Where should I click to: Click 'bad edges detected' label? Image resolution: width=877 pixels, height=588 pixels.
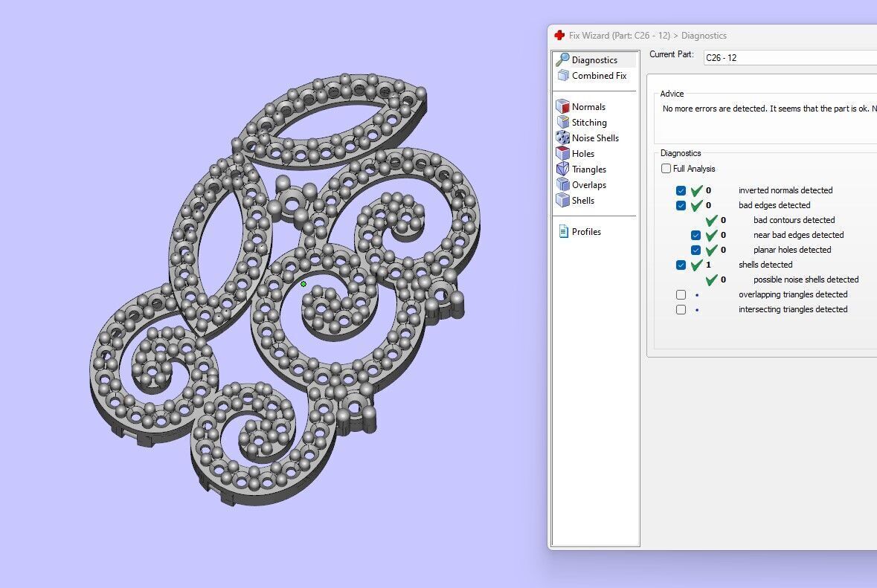point(774,205)
